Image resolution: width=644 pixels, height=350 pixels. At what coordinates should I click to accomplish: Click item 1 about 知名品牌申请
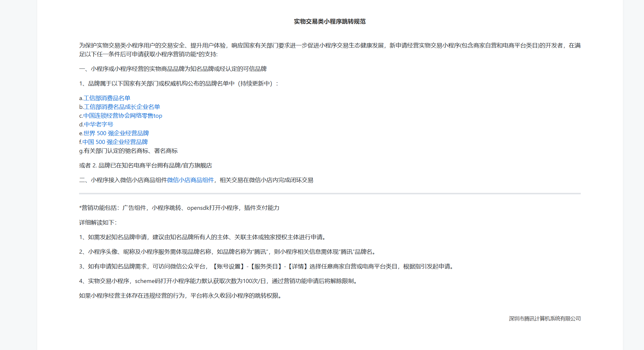[203, 237]
